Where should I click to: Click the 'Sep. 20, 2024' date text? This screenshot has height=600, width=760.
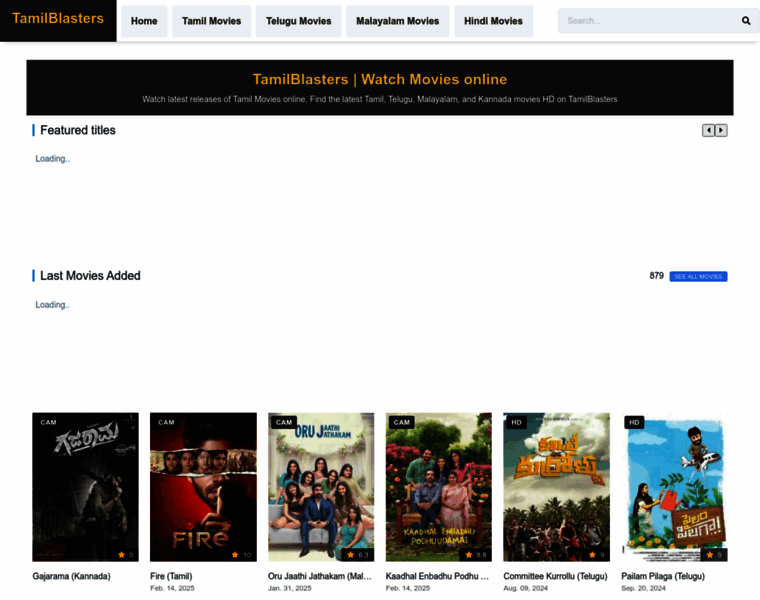pyautogui.click(x=644, y=588)
